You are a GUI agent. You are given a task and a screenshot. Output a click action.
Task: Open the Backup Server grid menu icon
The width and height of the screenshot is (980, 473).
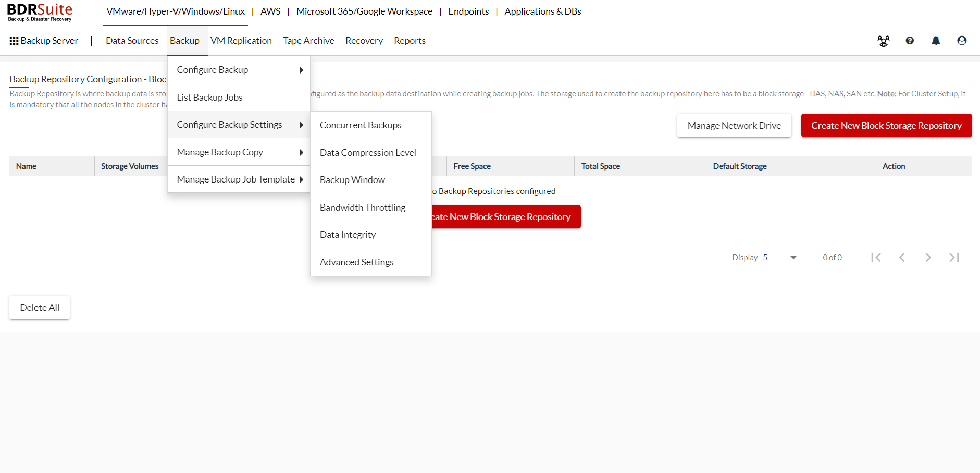click(14, 41)
